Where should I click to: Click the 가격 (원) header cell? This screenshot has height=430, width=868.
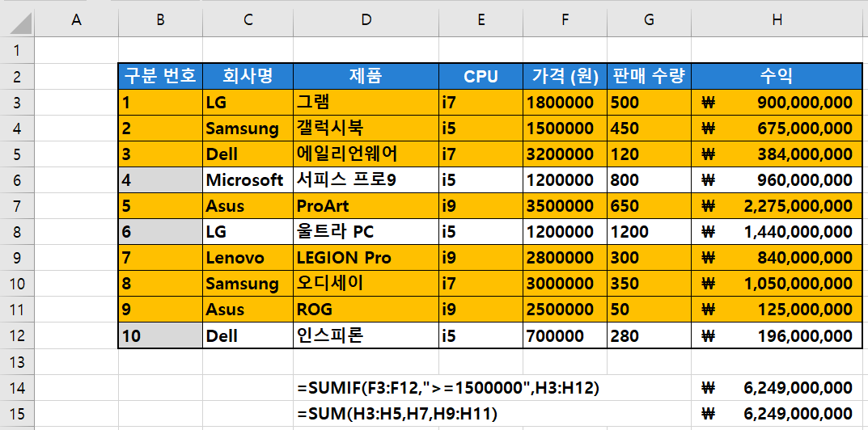coord(565,76)
